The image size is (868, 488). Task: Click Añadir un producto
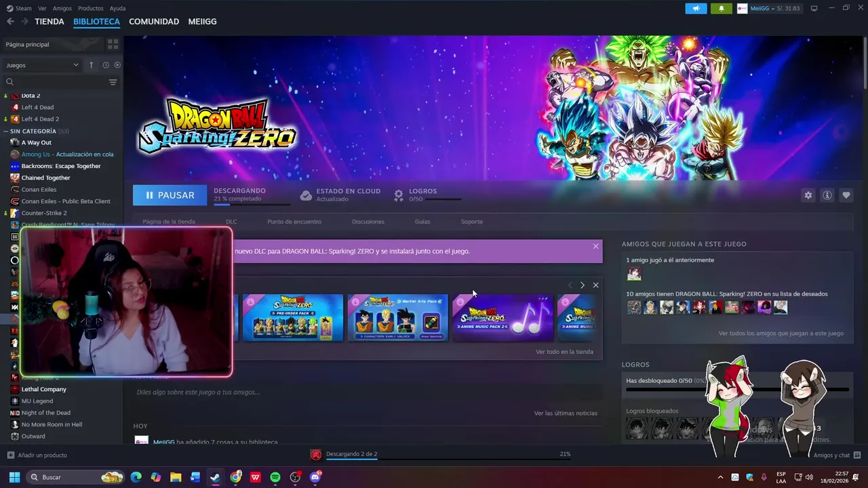point(37,455)
